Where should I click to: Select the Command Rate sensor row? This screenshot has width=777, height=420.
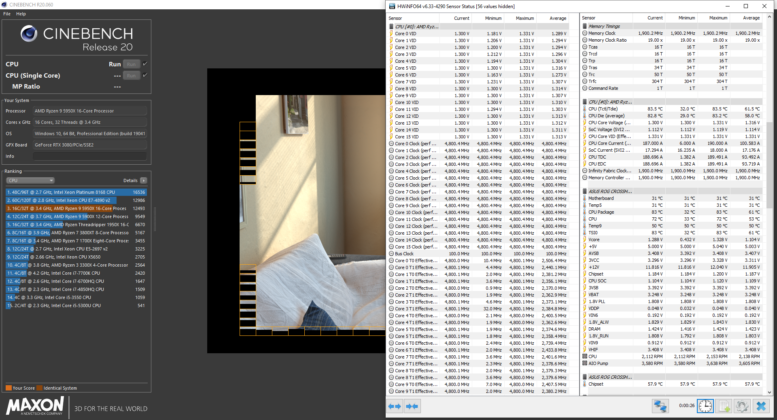tap(672, 88)
